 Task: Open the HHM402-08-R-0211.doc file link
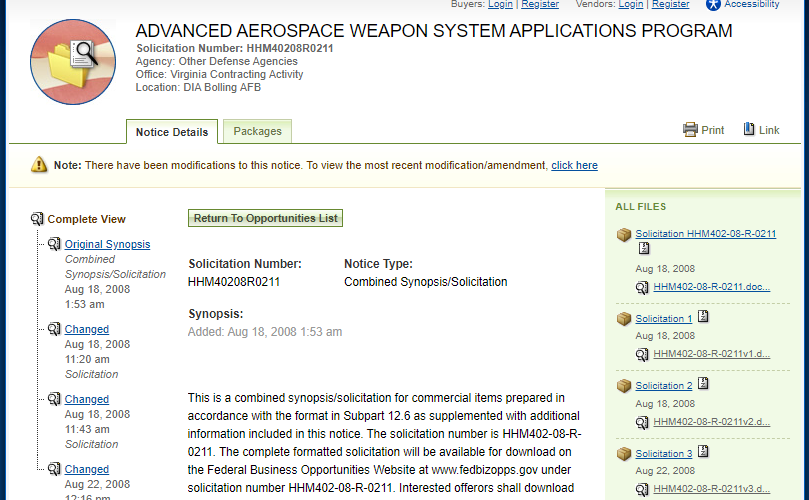pyautogui.click(x=711, y=287)
